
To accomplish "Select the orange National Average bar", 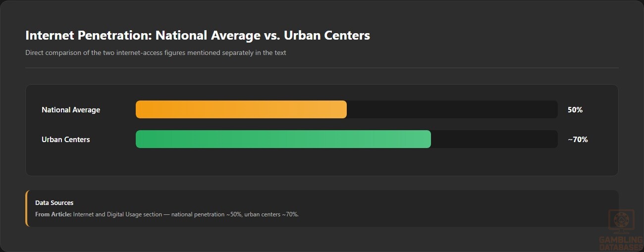I will [x=241, y=109].
